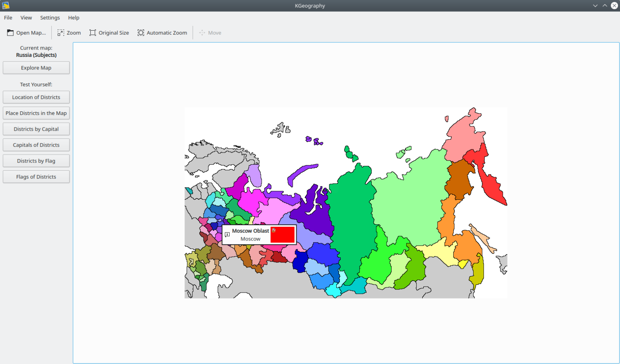Click the KGeography icon in the title bar
620x364 pixels.
click(6, 5)
